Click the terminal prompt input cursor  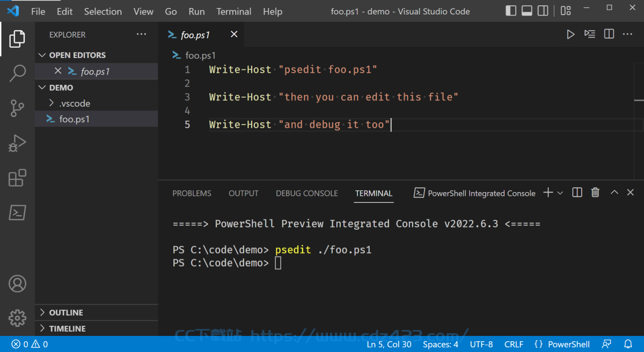pos(277,263)
